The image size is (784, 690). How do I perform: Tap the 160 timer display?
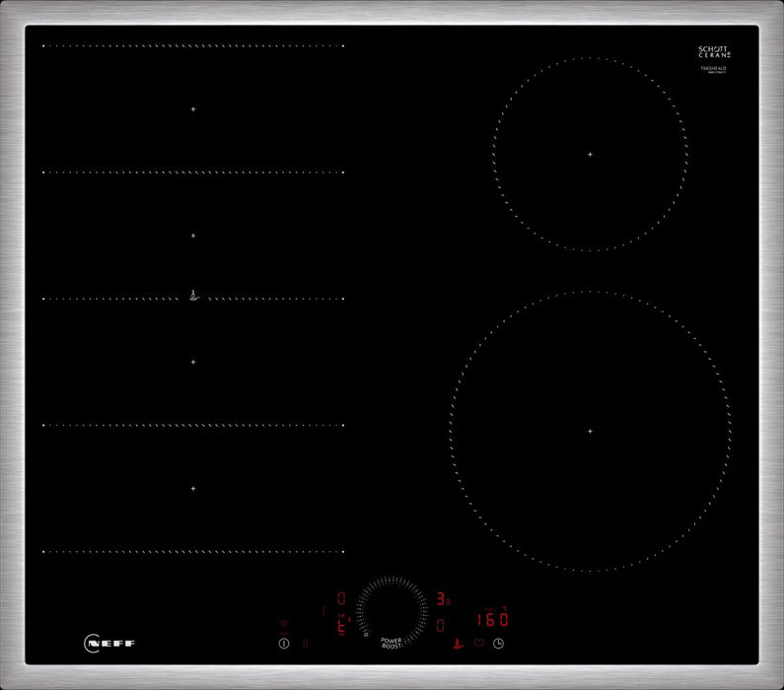point(492,620)
